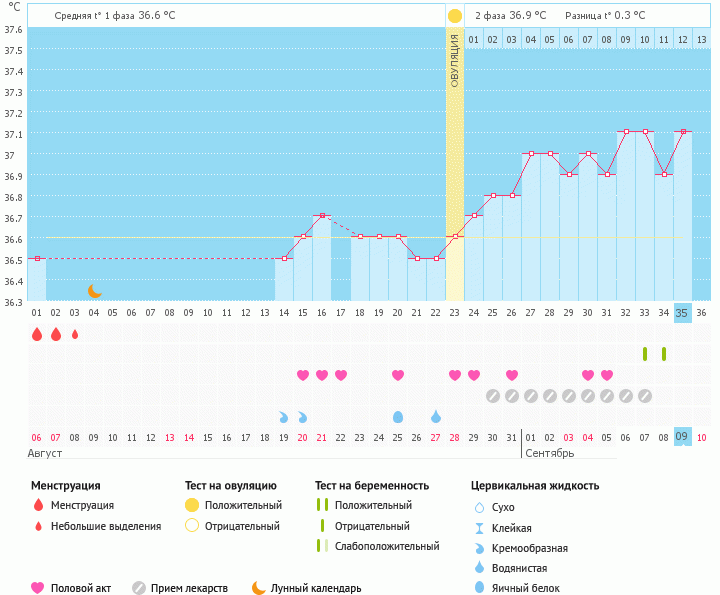
Task: Click the watery fluid drop on day 22
Action: pos(436,416)
